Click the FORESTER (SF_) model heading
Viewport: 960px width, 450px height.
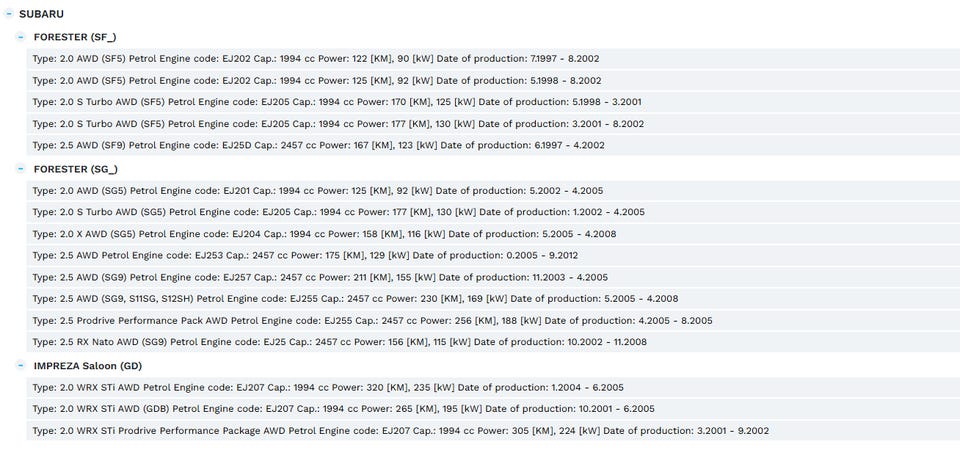[75, 37]
